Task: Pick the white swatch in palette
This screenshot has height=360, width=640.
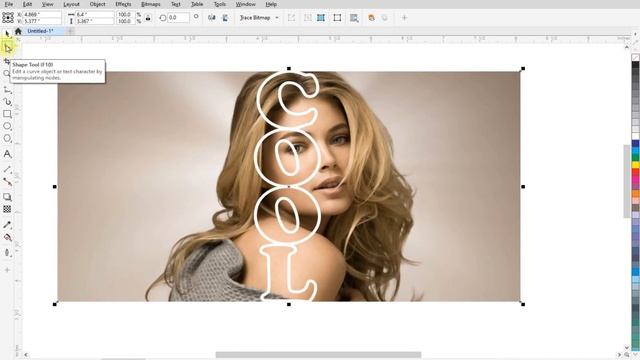Action: pos(636,136)
